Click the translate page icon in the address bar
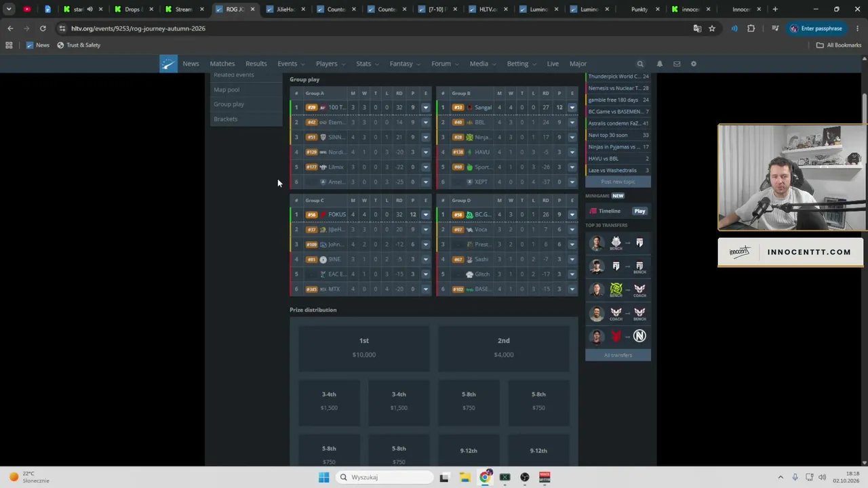868x488 pixels. (697, 28)
